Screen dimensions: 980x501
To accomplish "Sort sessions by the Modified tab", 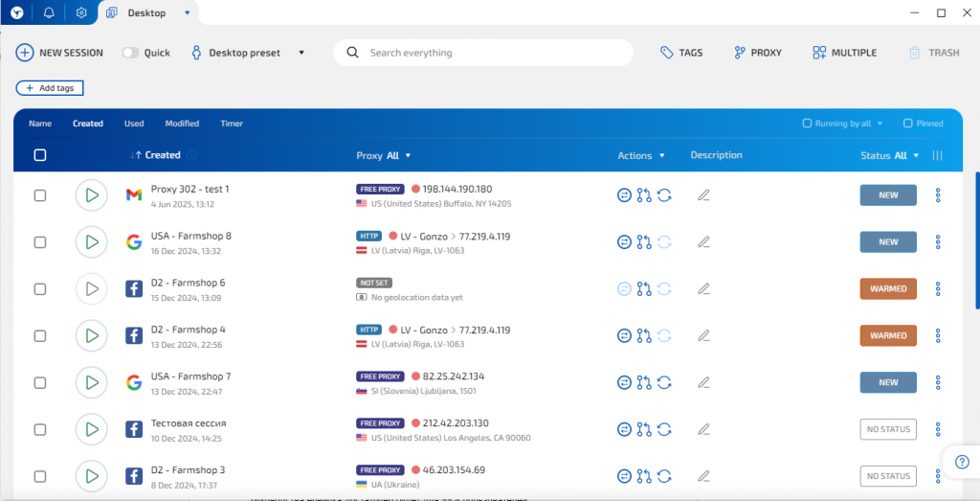I will pos(182,124).
